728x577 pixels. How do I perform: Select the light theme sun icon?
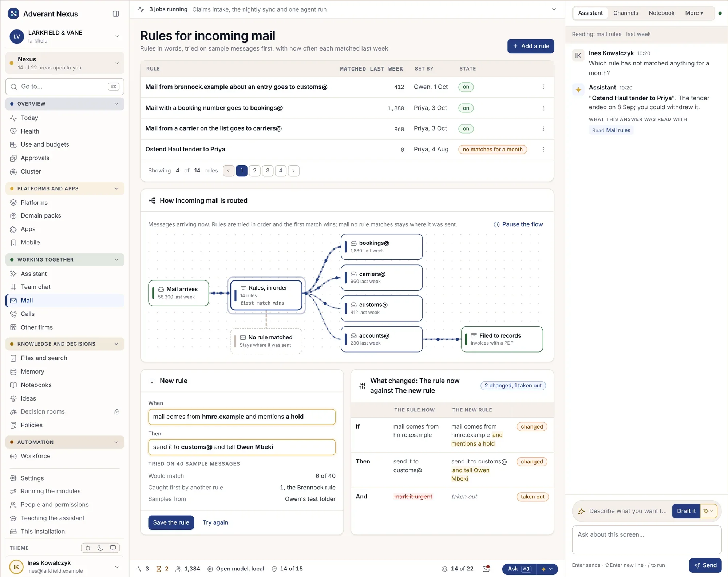coord(88,548)
